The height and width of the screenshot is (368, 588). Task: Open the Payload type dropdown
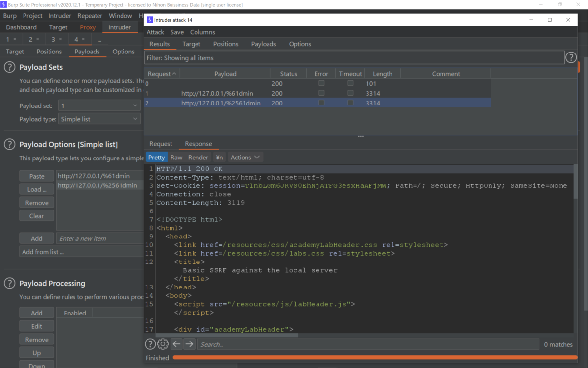(99, 119)
